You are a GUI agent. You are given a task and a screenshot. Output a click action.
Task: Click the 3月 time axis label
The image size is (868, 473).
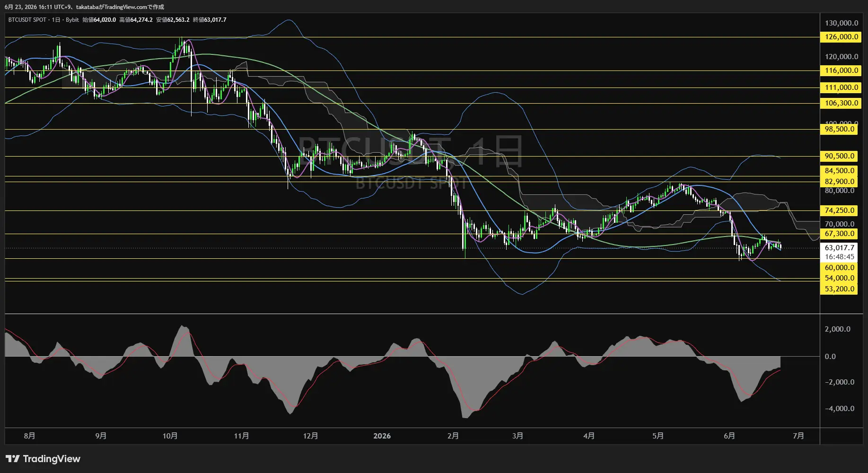pos(517,436)
